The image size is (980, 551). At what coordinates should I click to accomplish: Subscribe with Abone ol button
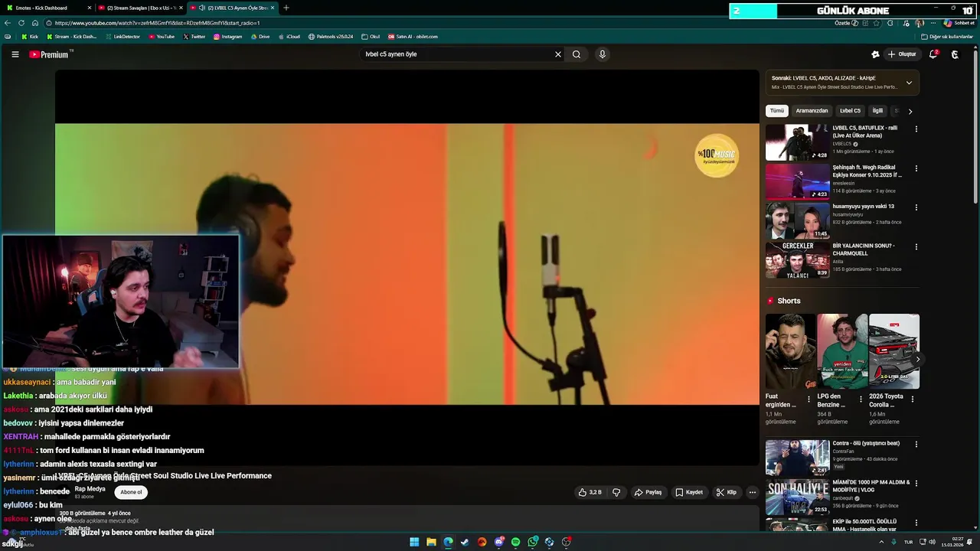click(x=131, y=492)
